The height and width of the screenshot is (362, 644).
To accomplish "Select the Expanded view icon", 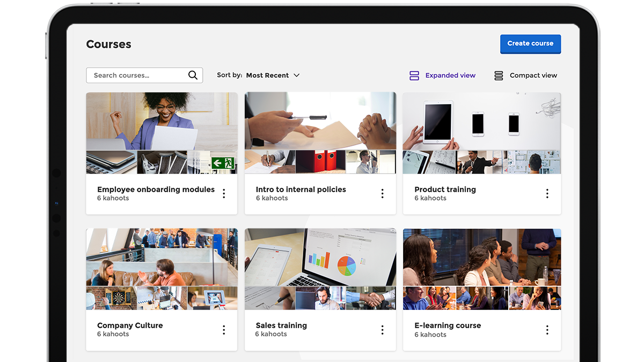I will pos(414,75).
